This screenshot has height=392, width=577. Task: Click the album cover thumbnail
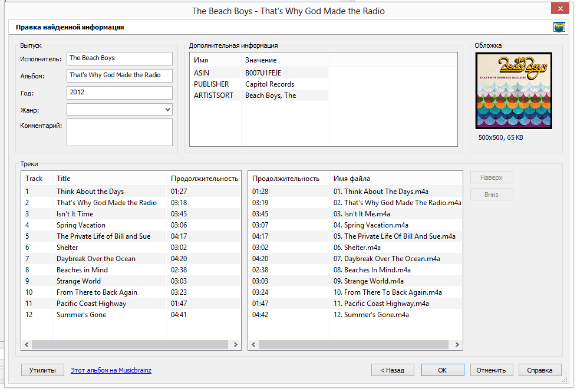(x=514, y=91)
